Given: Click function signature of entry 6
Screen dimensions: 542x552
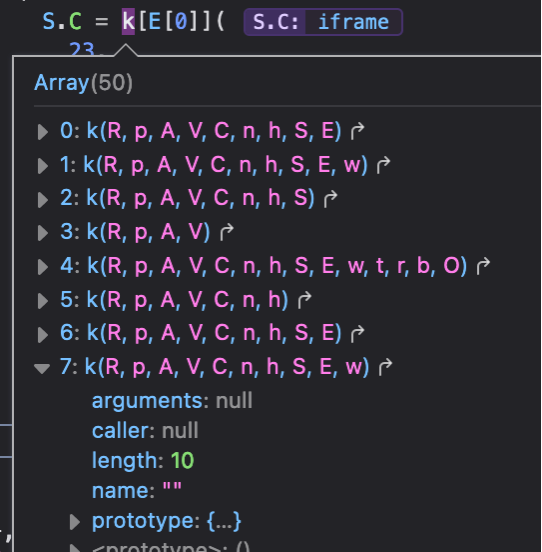Looking at the screenshot, I should click(214, 334).
